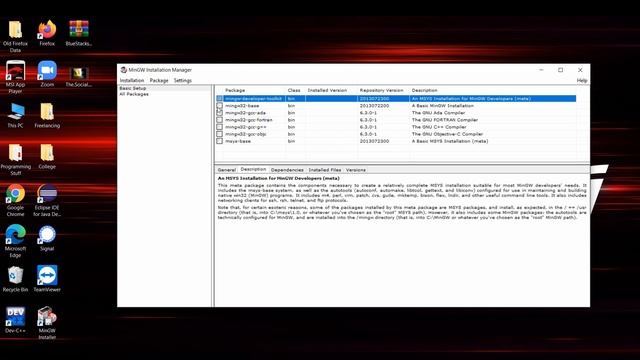This screenshot has height=360, width=640.
Task: Open the Package menu
Action: (x=159, y=80)
